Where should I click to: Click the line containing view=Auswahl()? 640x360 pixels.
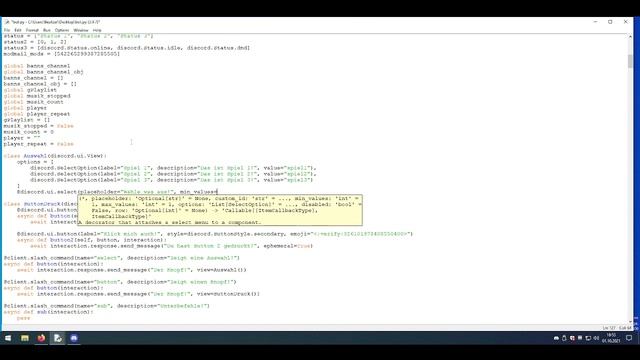tap(131, 270)
